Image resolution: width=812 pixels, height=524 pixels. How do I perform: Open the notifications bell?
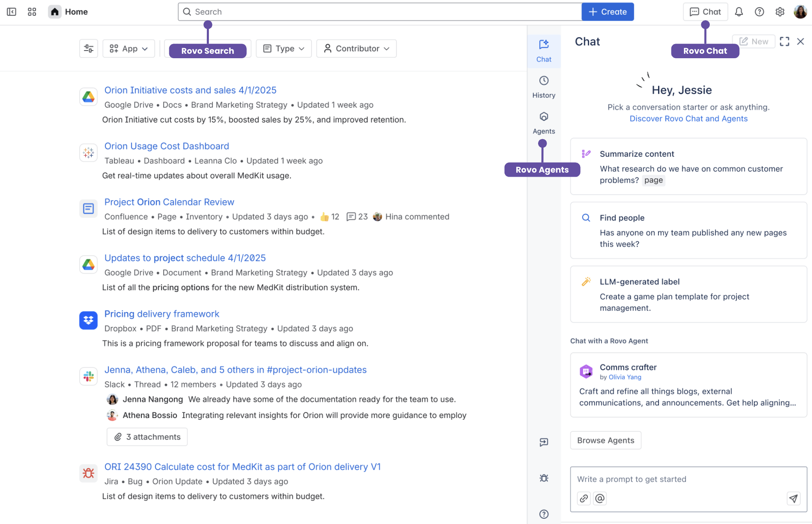[x=738, y=12]
